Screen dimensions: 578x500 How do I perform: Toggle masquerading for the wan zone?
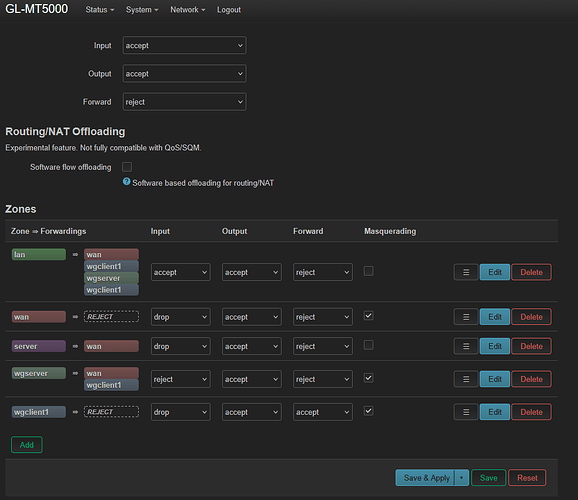click(368, 316)
